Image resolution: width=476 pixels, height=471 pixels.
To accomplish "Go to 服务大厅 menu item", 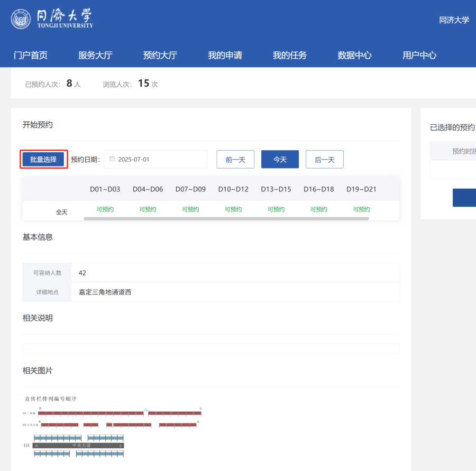I will (95, 55).
